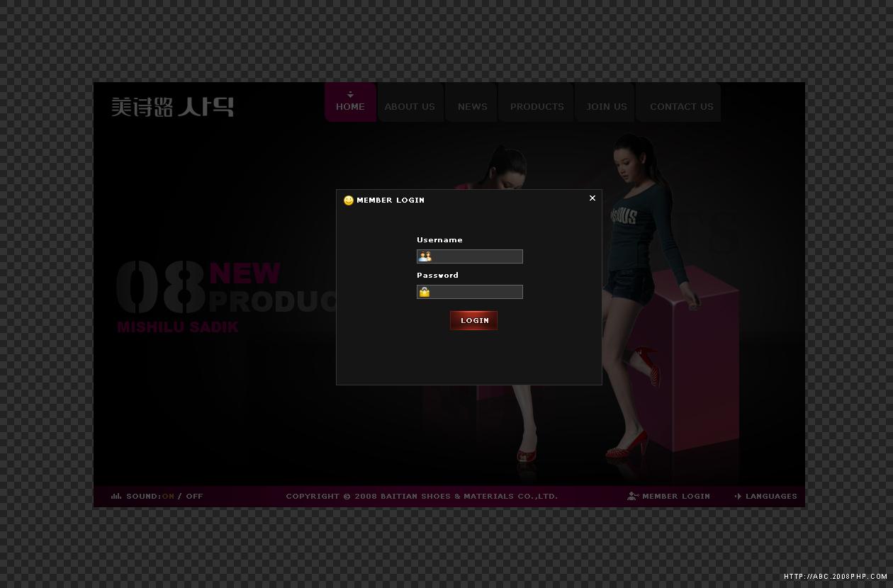Click the down arrow icon above Home

point(350,95)
